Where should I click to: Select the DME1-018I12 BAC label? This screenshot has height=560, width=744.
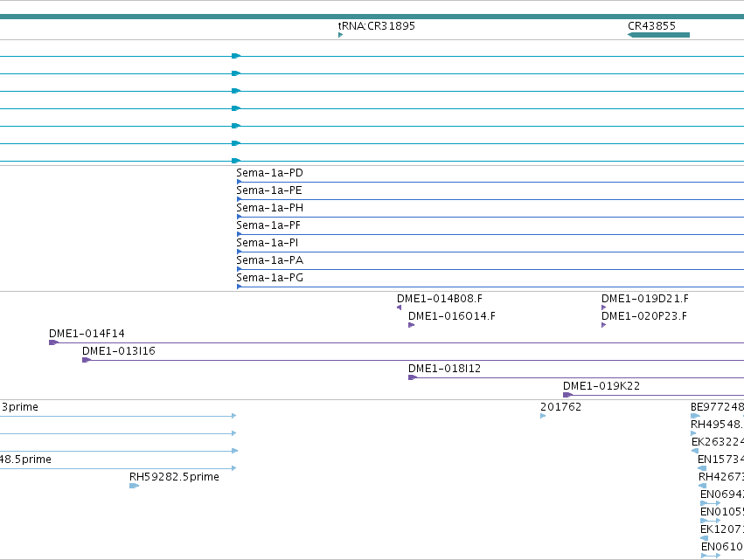(445, 369)
